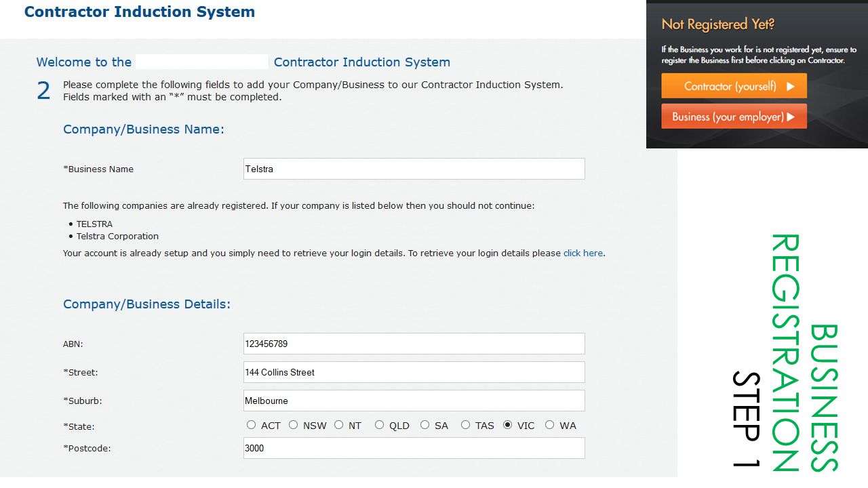The height and width of the screenshot is (488, 868).
Task: Choose NT as the state
Action: point(338,425)
